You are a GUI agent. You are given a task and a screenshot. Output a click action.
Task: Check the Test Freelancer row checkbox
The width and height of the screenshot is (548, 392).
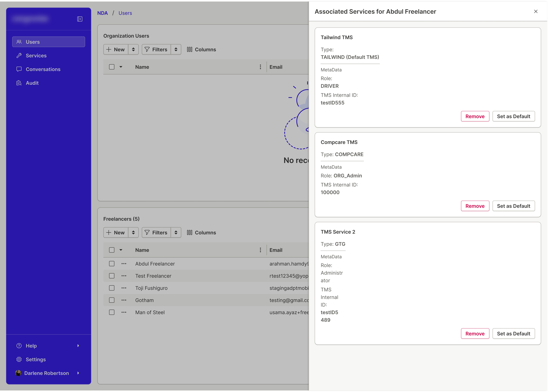point(112,276)
